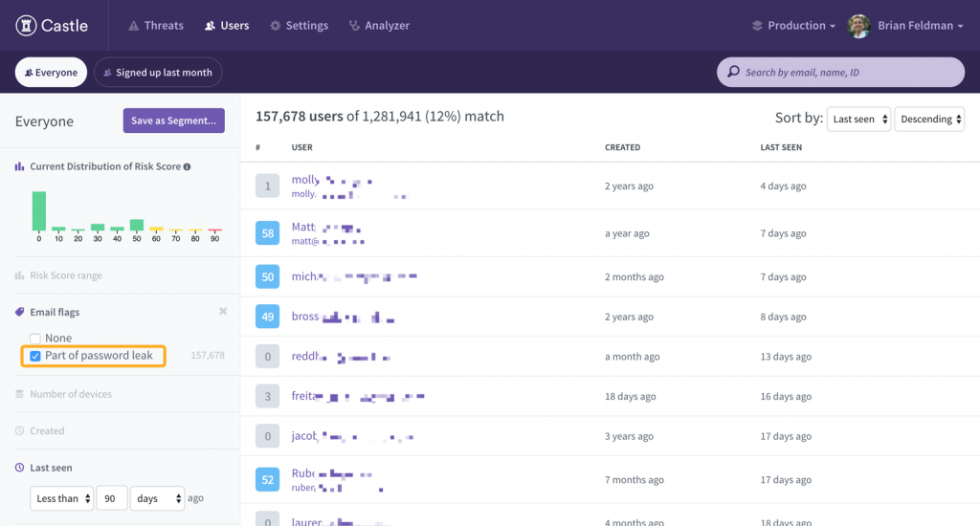980x526 pixels.
Task: Select the Everyone segment tab
Action: pyautogui.click(x=52, y=73)
